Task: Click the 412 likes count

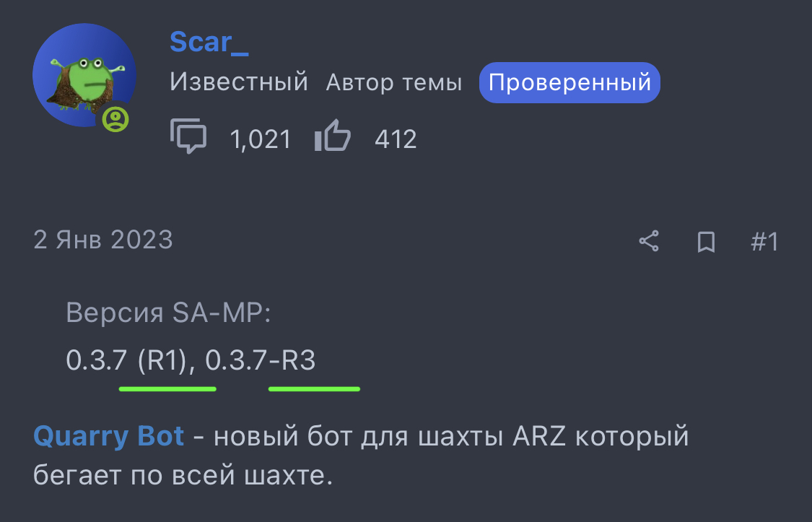Action: click(x=396, y=139)
